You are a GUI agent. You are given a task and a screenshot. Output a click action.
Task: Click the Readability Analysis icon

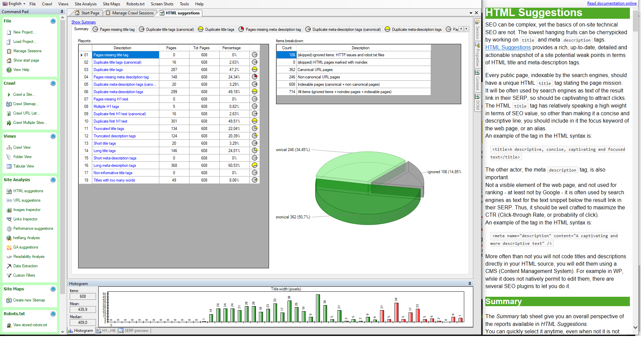coord(9,257)
